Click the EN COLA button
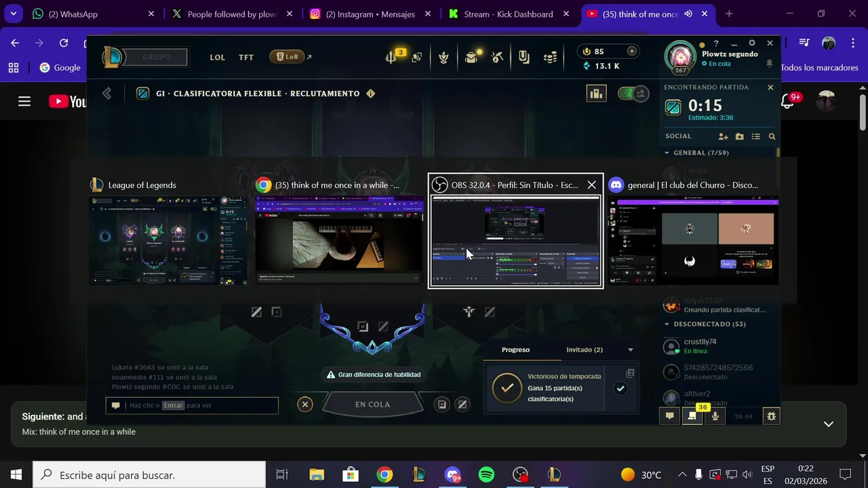868x488 pixels. [x=372, y=405]
